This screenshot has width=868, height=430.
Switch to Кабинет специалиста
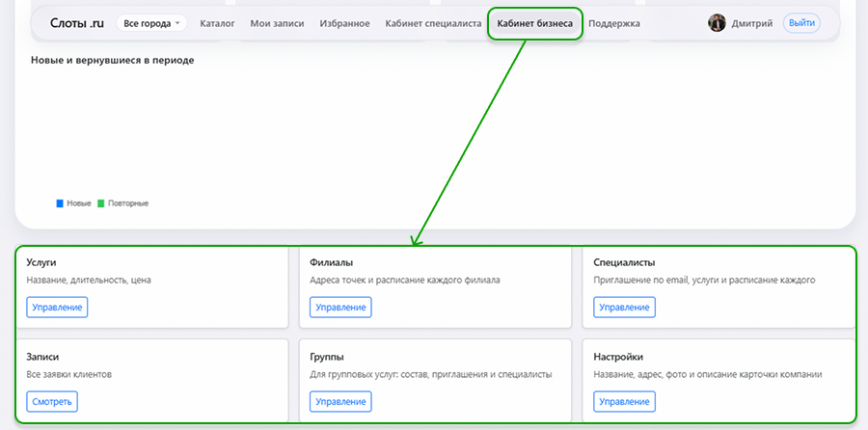click(x=433, y=23)
